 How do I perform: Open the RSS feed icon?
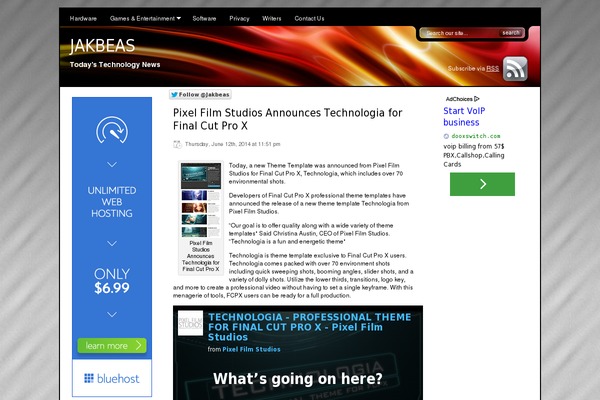[515, 69]
